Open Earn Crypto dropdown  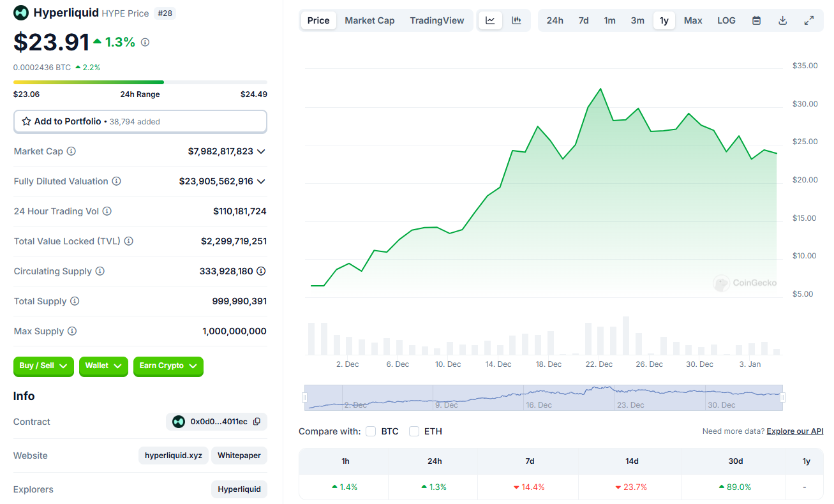tap(168, 366)
